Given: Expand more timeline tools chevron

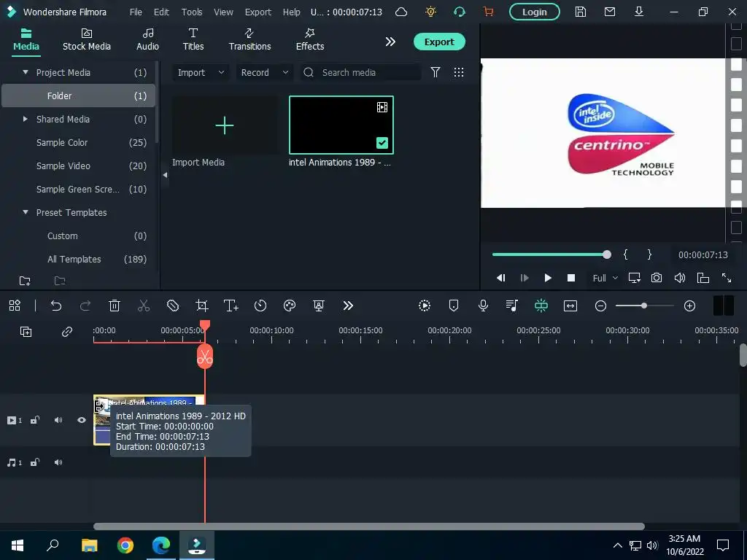Looking at the screenshot, I should [348, 306].
